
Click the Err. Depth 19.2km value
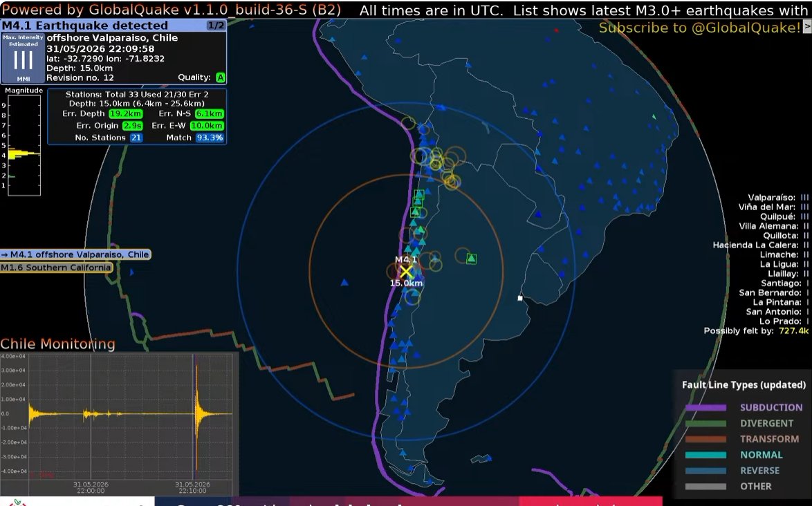(126, 114)
